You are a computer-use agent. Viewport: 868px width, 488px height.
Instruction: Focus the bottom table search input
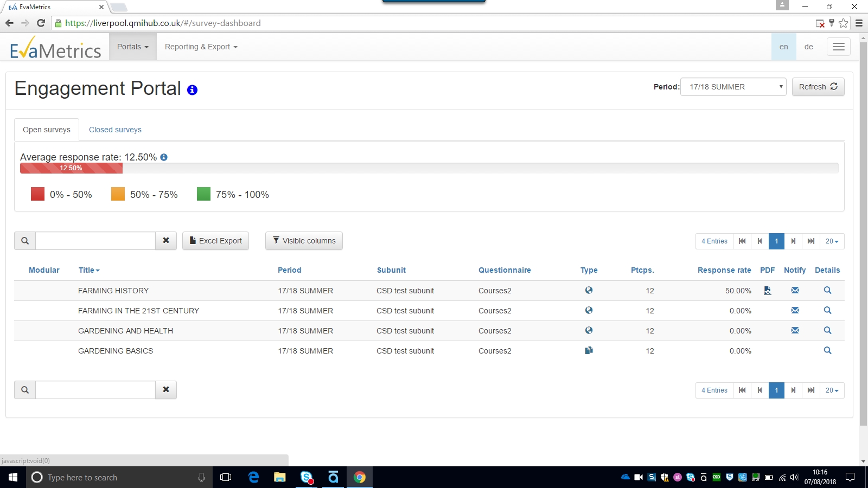coord(95,390)
